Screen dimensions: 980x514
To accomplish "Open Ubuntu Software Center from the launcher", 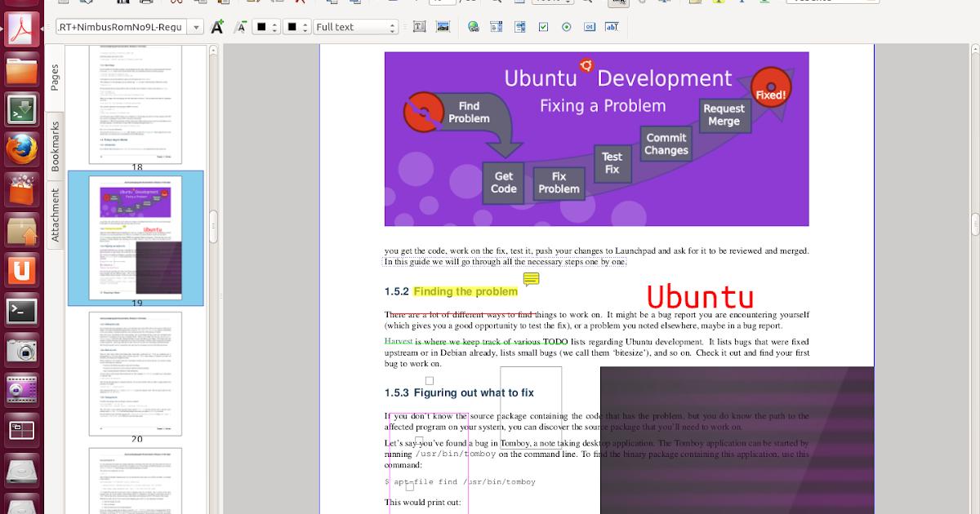I will tap(23, 190).
